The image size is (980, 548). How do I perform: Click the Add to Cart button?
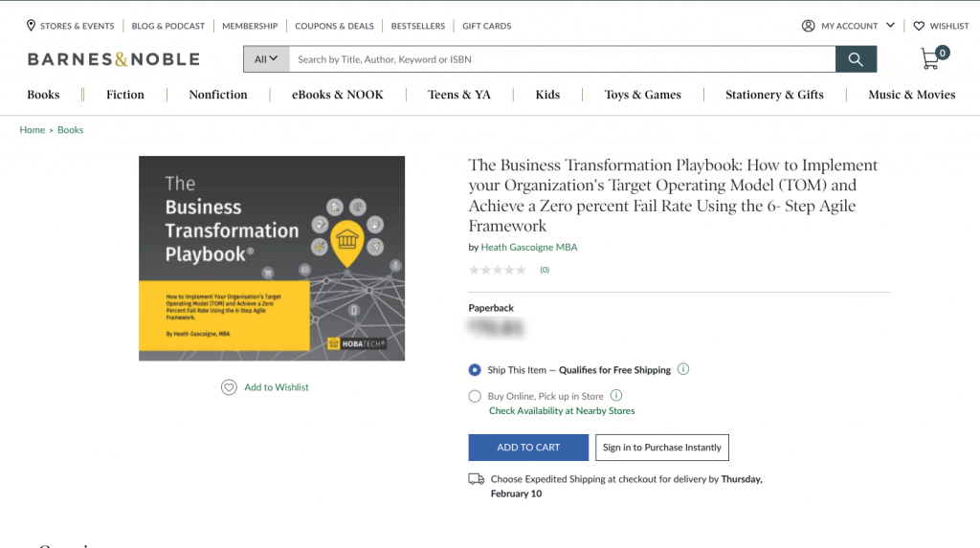(x=528, y=448)
